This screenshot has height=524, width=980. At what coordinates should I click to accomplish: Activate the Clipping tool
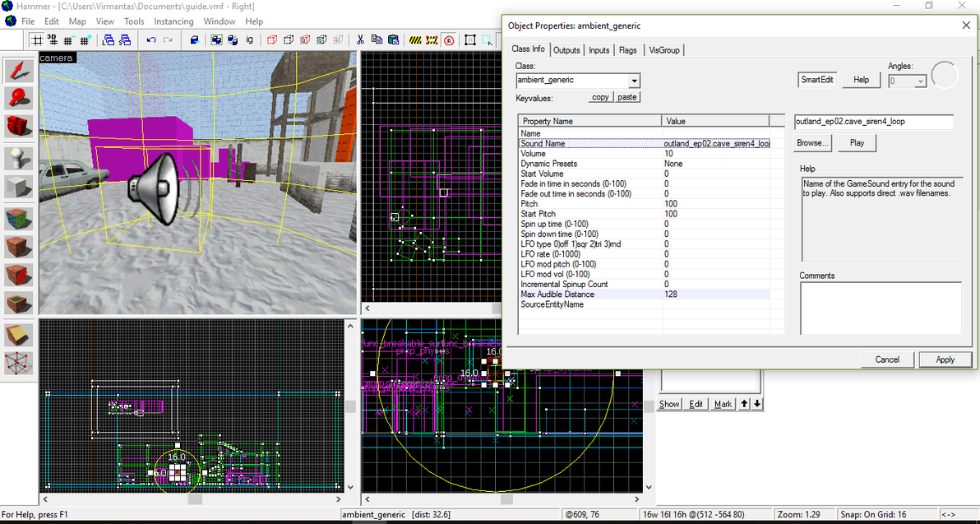[19, 335]
